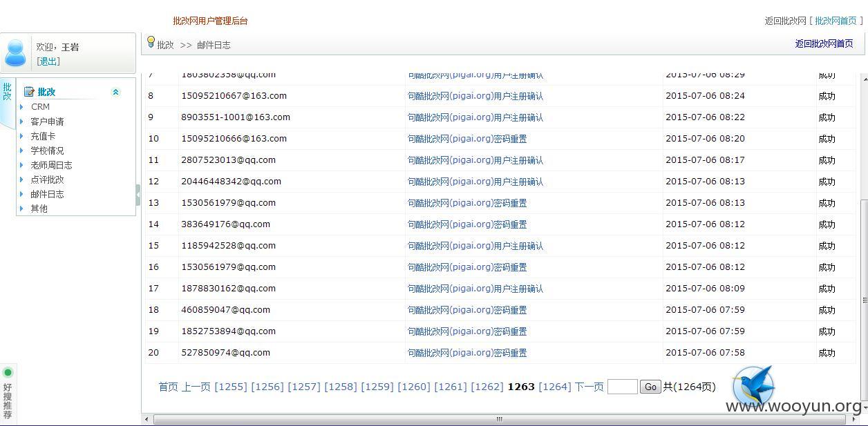The image size is (868, 426).
Task: Jump to page 1257
Action: click(304, 387)
